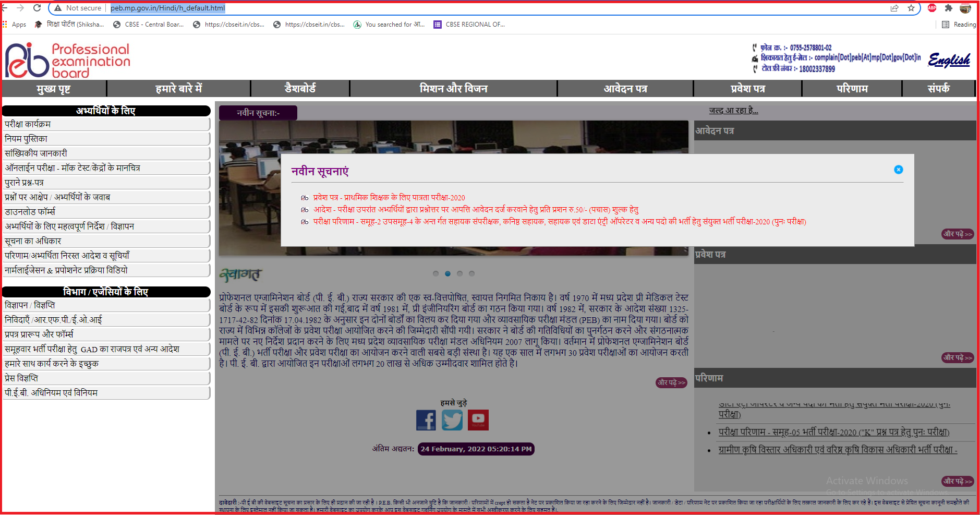Viewport: 980px width, 515px height.
Task: Open the YouTube icon link
Action: pyautogui.click(x=478, y=420)
